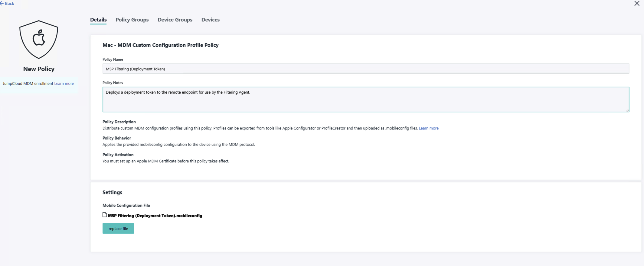Click the Mobile Configuration File label
Viewport: 644px width, 266px height.
coord(126,205)
